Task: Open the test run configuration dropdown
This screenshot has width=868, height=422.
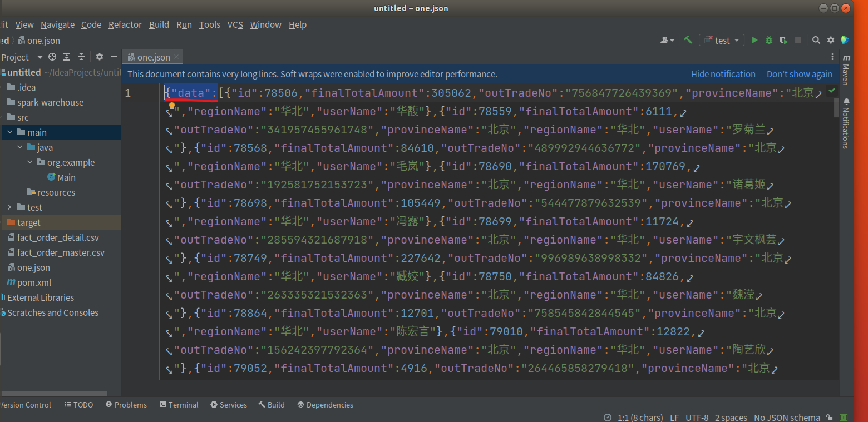Action: pyautogui.click(x=722, y=40)
